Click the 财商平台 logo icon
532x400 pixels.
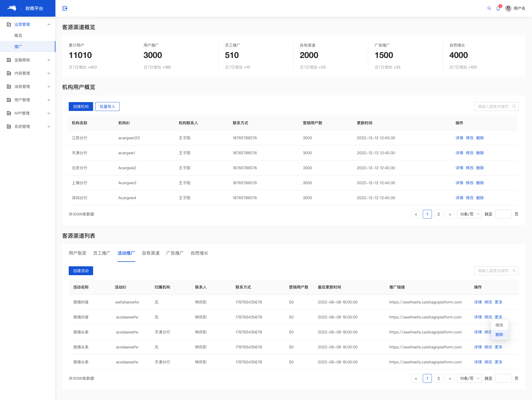[x=12, y=8]
